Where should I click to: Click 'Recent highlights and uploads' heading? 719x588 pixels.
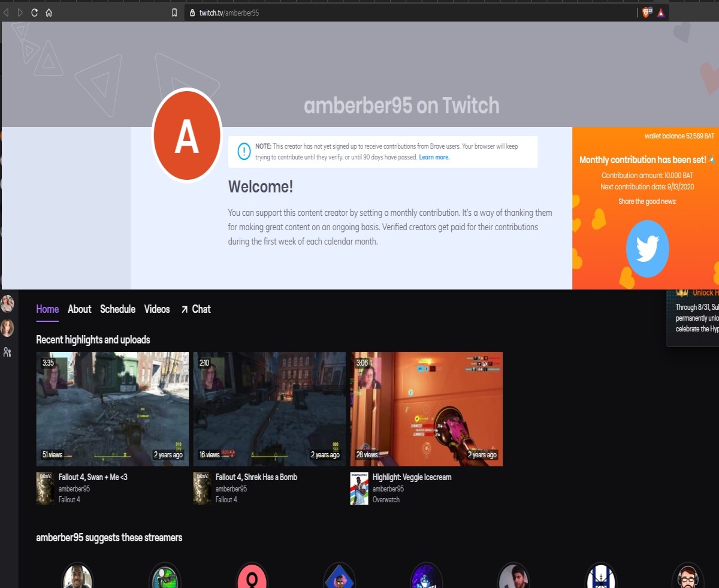point(93,340)
